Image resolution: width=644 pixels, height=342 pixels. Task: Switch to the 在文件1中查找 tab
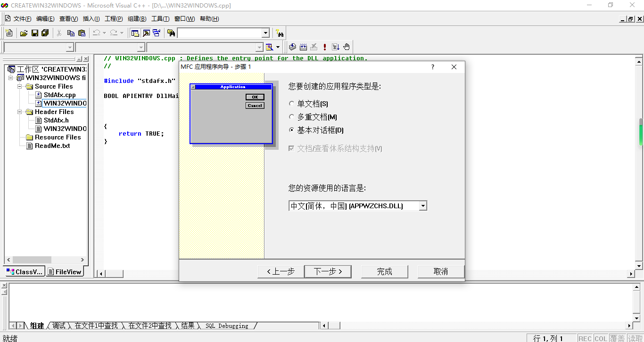point(96,326)
